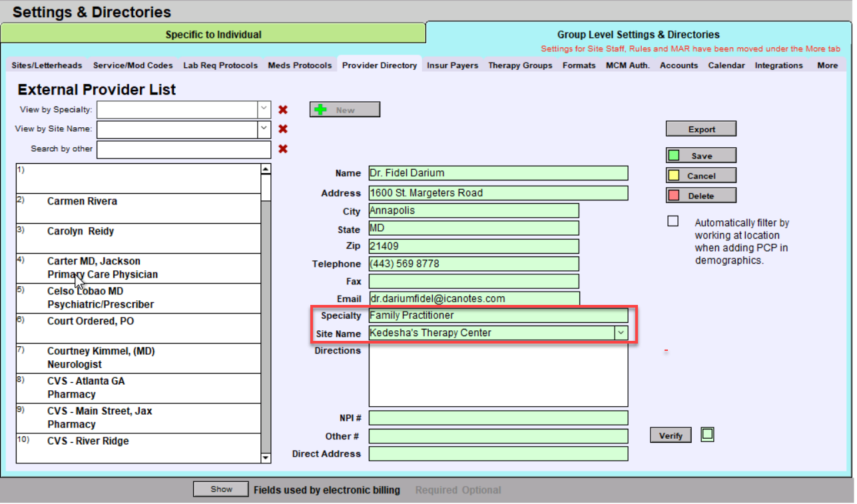This screenshot has width=857, height=504.
Task: Toggle the checkbox next to Verify
Action: coord(707,435)
